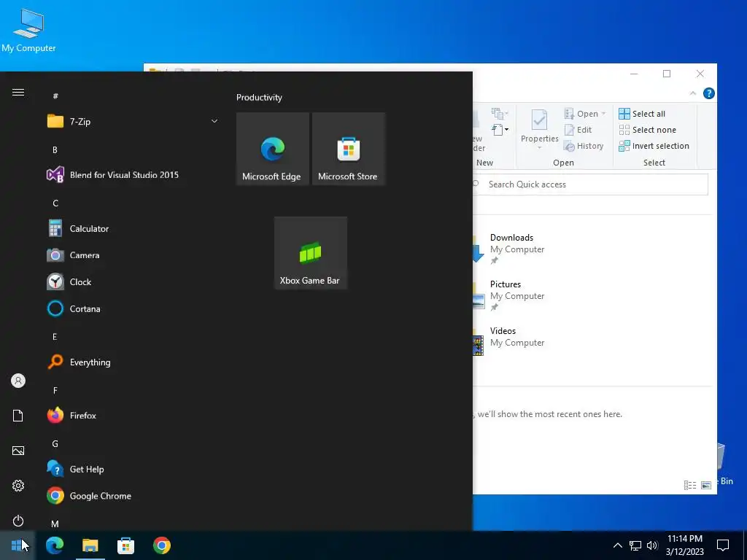This screenshot has height=560, width=747.
Task: Expand the 7-Zip folder chevron
Action: click(214, 121)
